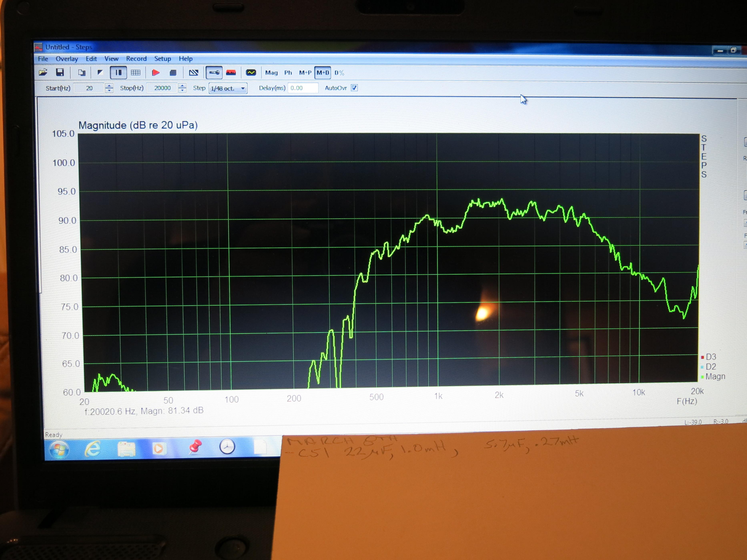Open the Record menu
Viewport: 747px width, 560px height.
click(136, 59)
